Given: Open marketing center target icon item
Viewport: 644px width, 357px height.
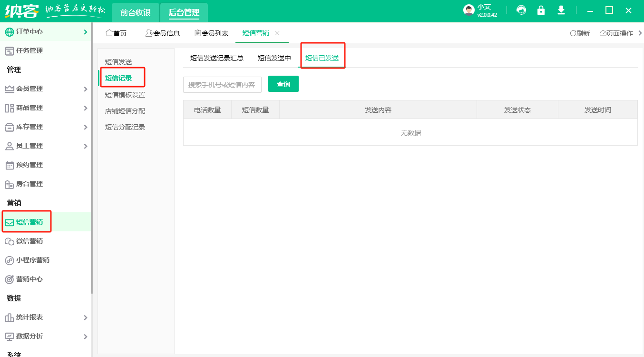Looking at the screenshot, I should click(x=29, y=279).
